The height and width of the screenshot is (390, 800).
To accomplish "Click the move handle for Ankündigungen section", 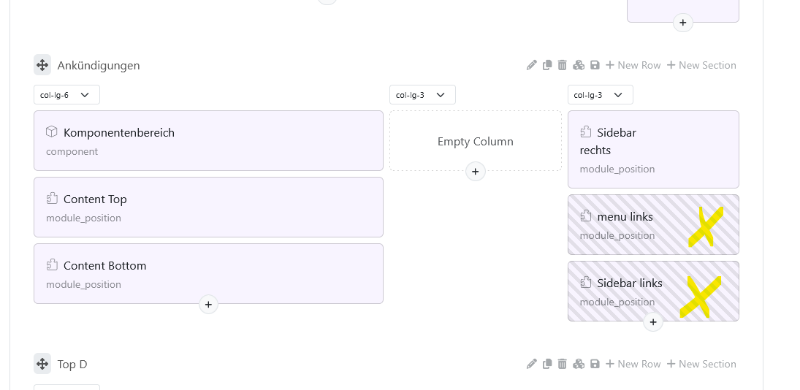I will tap(42, 65).
